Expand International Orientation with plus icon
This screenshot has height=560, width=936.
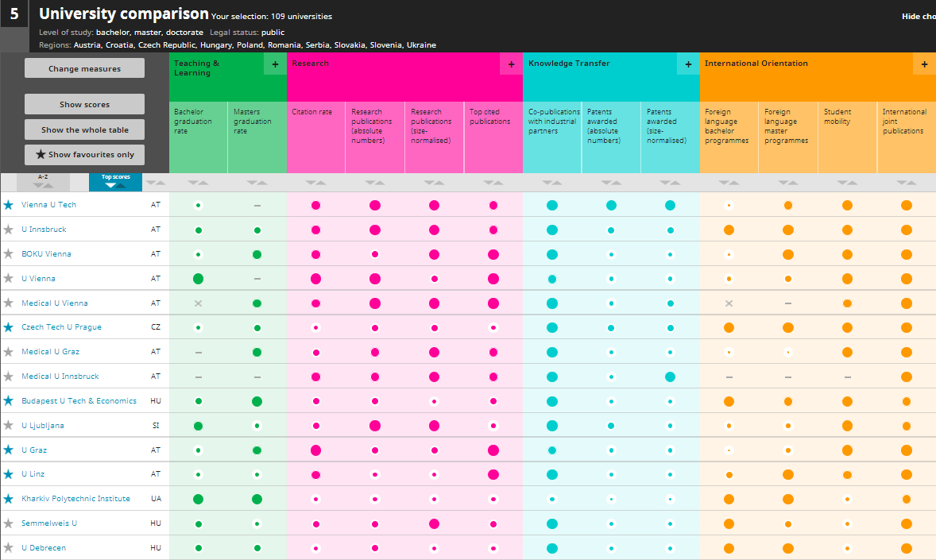925,64
